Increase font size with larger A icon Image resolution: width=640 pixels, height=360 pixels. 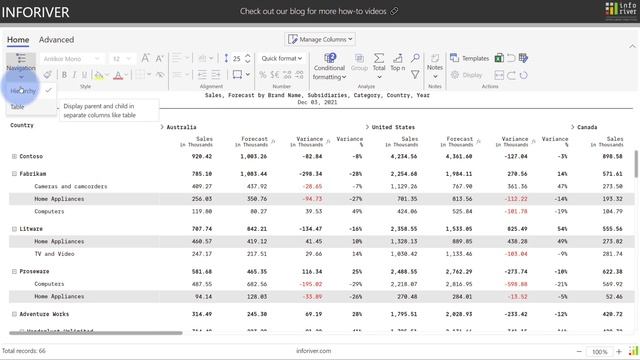tap(145, 58)
